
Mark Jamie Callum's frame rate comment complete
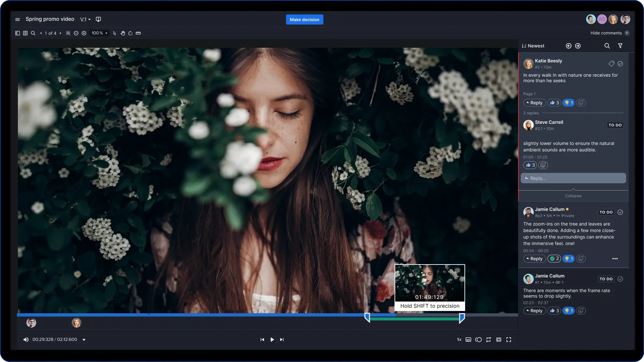pyautogui.click(x=621, y=279)
